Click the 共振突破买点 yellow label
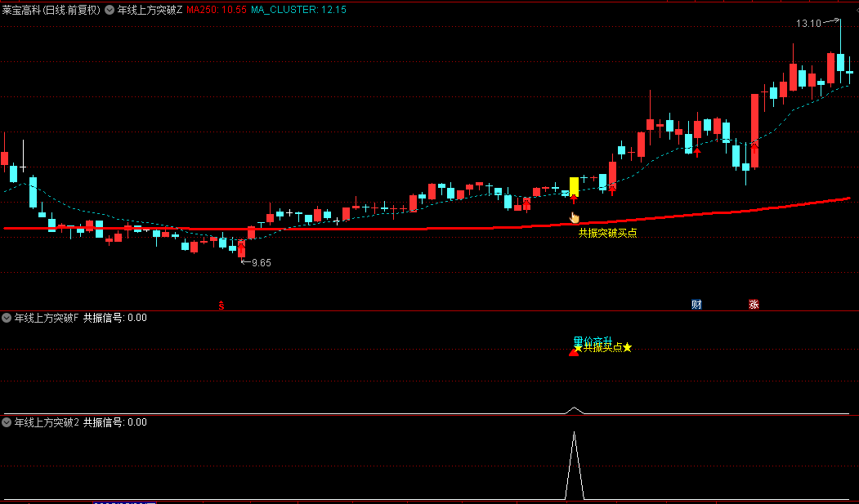 point(607,233)
